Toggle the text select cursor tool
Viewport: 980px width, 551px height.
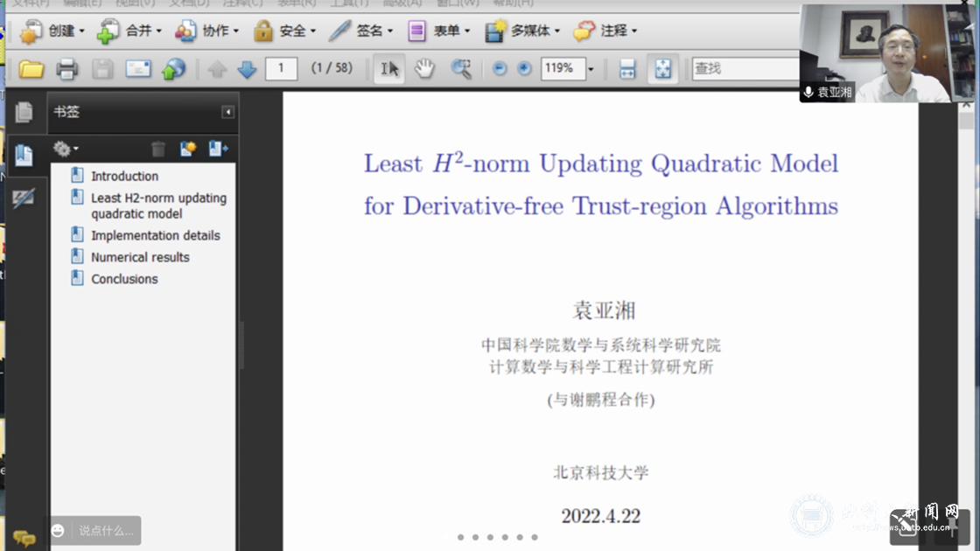tap(389, 69)
